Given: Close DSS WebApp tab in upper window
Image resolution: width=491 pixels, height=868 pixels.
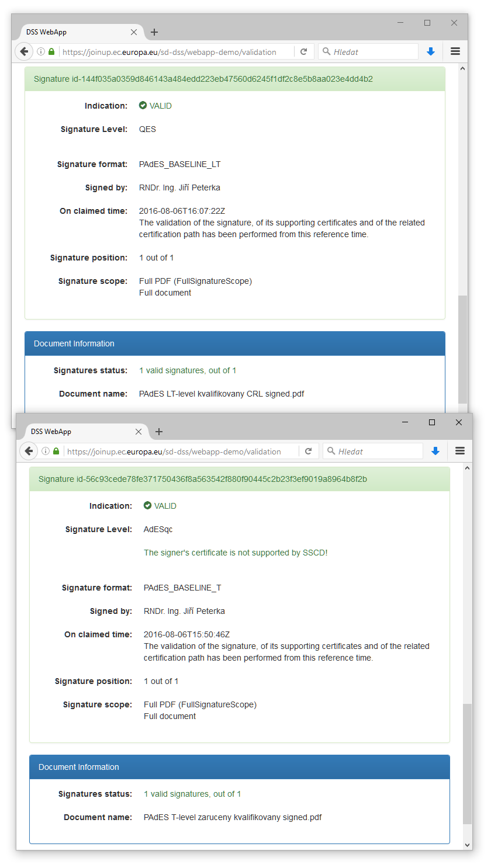Looking at the screenshot, I should click(134, 32).
